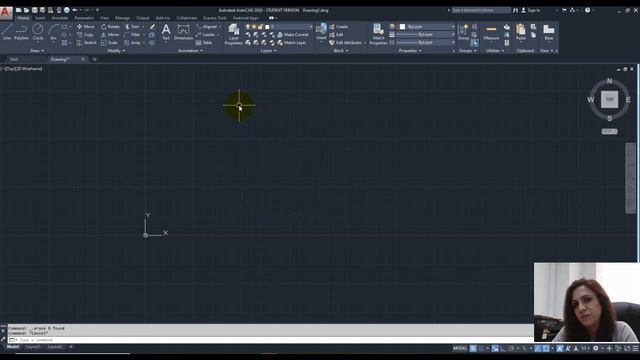Screen dimensions: 640x360
Task: Click the Table annotation tool
Action: 204,42
